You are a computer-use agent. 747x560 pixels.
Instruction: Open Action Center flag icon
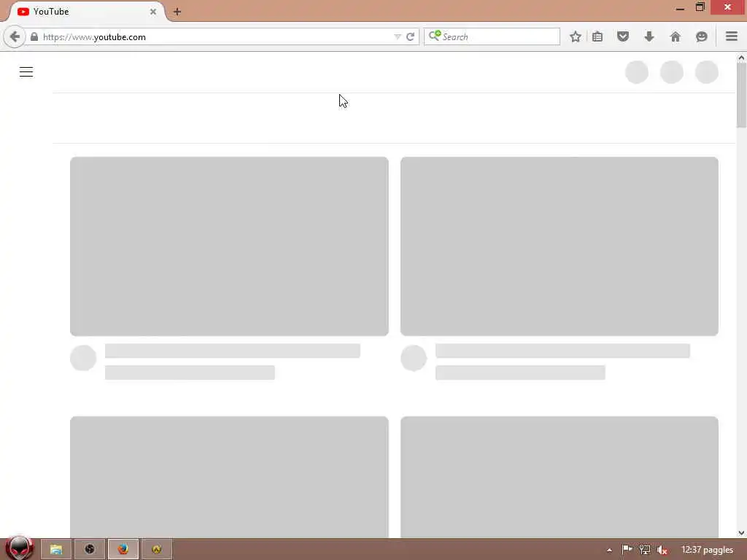click(627, 550)
